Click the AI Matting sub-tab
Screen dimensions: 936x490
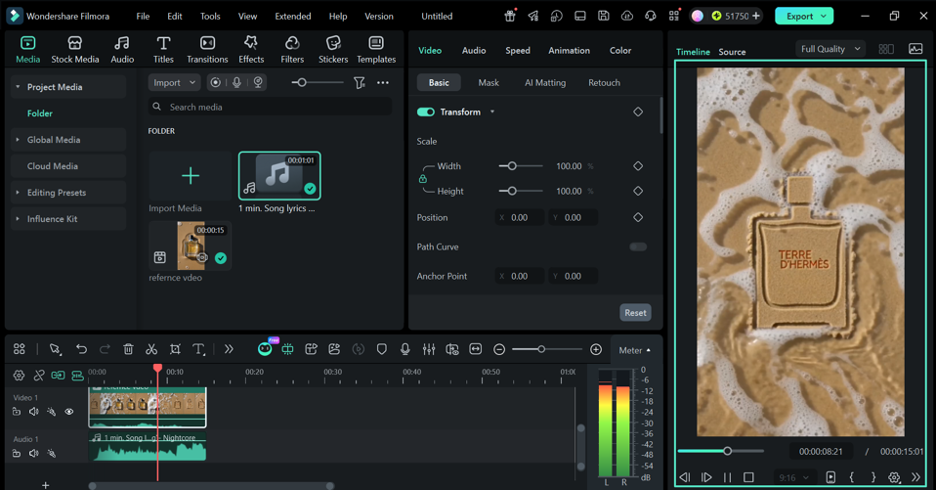[545, 83]
